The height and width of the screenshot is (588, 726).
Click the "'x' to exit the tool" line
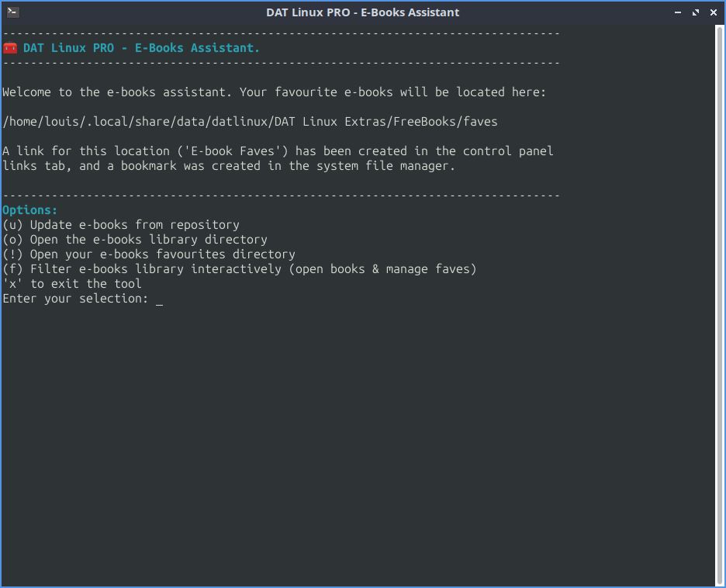pos(72,284)
